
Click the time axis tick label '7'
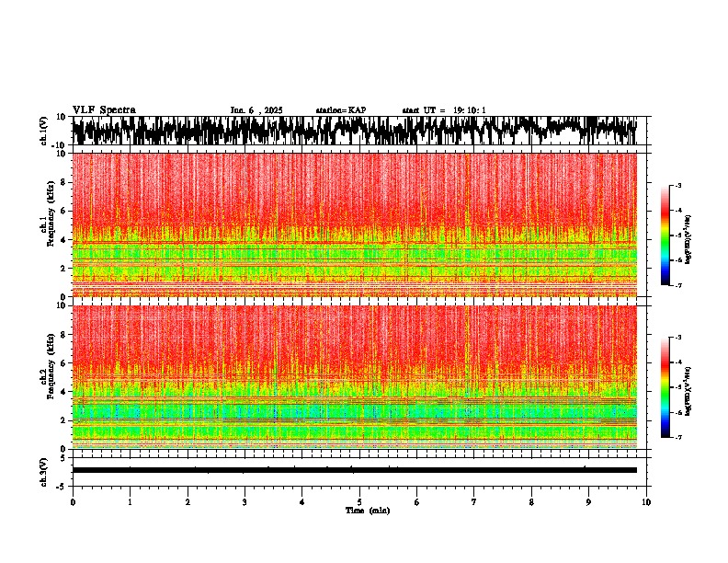pos(474,502)
